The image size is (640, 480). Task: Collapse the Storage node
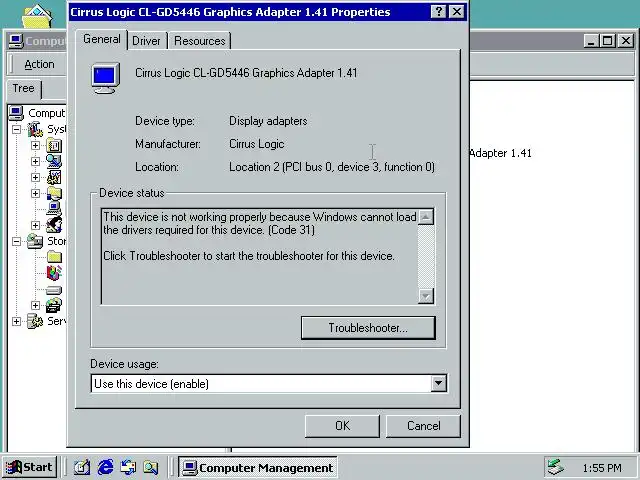click(16, 241)
